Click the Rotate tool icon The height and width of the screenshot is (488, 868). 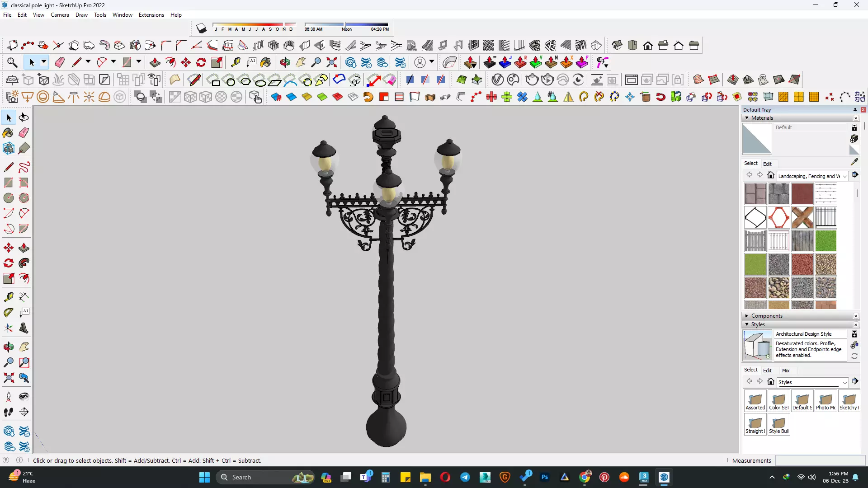[x=9, y=263]
